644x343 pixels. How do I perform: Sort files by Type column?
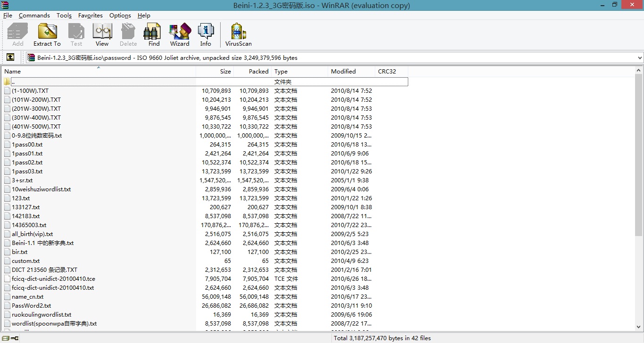tap(299, 71)
